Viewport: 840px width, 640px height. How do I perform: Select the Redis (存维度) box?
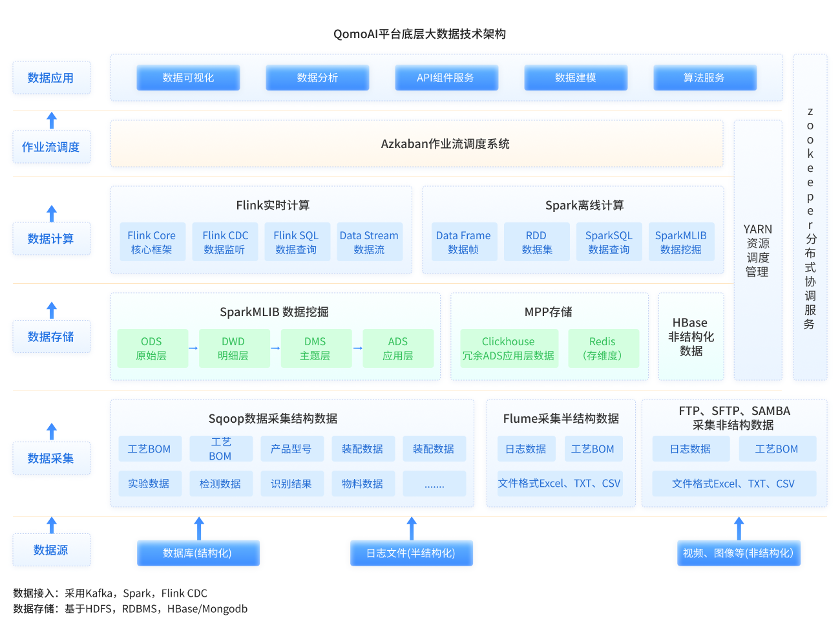(x=603, y=348)
